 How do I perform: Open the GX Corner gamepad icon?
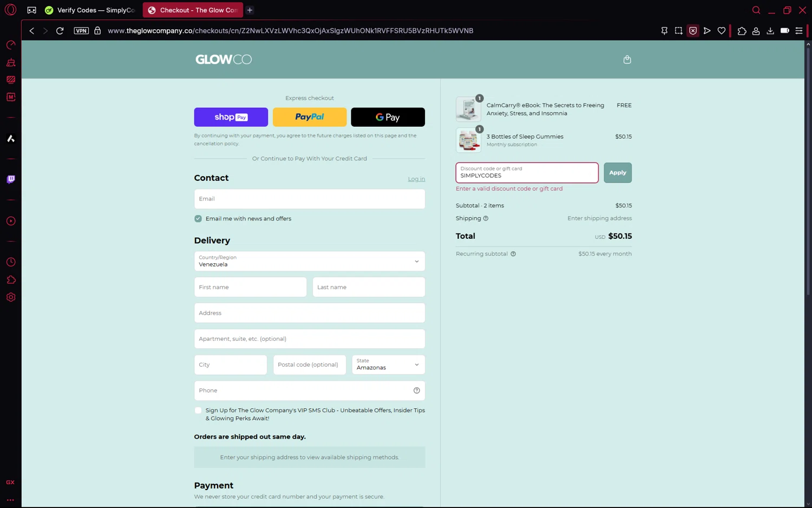32,10
